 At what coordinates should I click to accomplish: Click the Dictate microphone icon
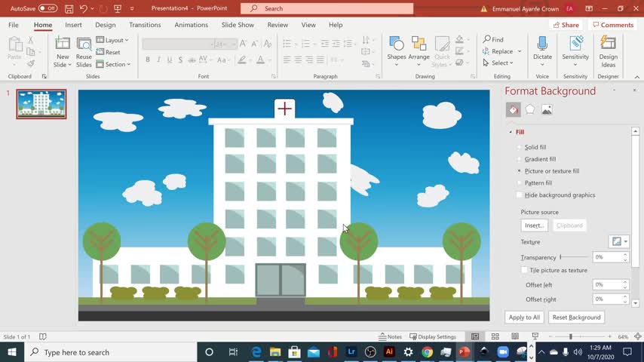pos(542,44)
